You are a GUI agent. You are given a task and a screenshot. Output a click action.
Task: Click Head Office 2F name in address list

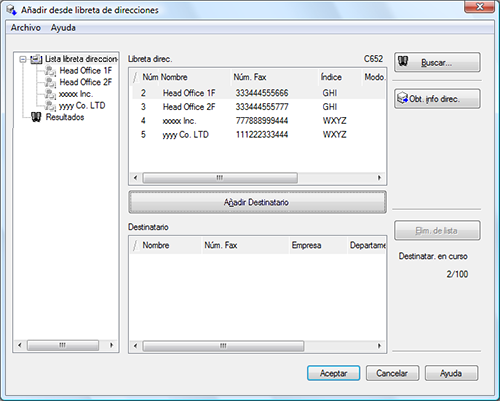[189, 107]
